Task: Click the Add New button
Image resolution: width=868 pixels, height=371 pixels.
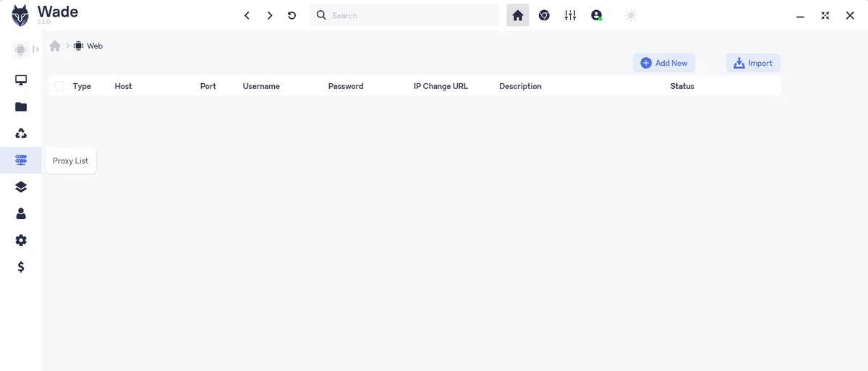Action: [664, 63]
